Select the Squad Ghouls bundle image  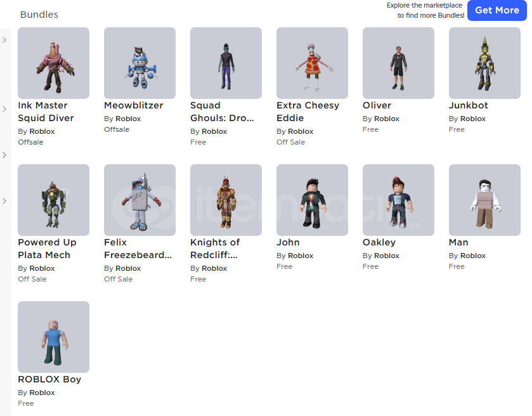tap(226, 63)
